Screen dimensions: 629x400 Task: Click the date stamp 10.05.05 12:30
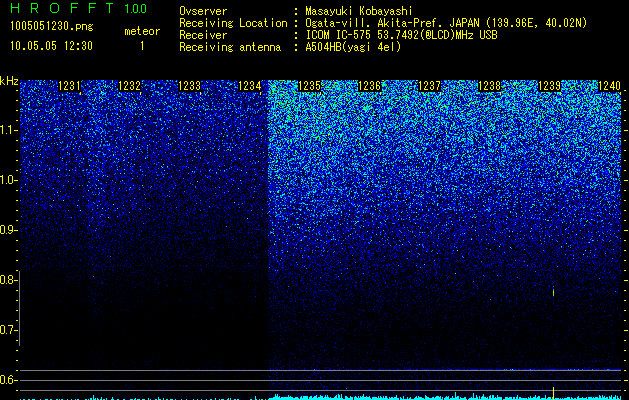coord(51,46)
